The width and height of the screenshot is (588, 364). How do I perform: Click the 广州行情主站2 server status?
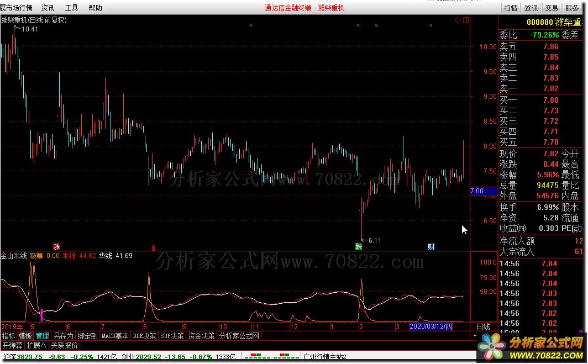click(x=325, y=357)
